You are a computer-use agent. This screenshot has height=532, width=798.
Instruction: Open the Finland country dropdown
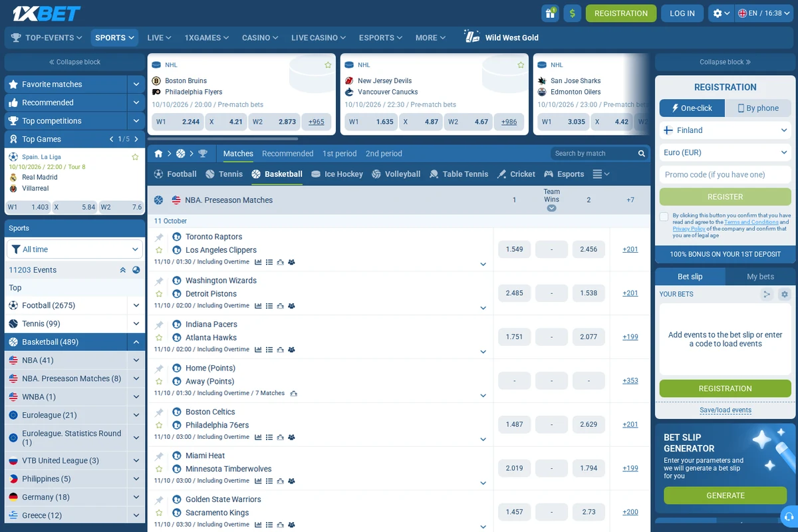[725, 130]
